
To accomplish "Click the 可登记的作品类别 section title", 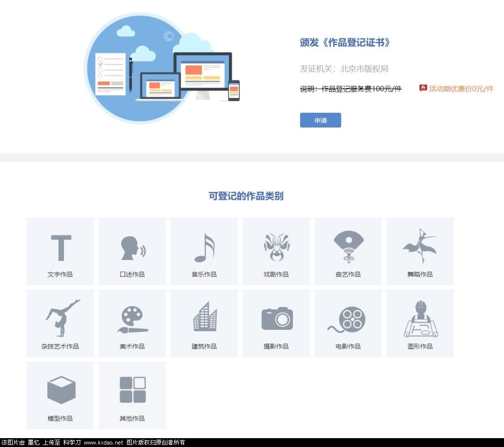I will click(x=246, y=196).
